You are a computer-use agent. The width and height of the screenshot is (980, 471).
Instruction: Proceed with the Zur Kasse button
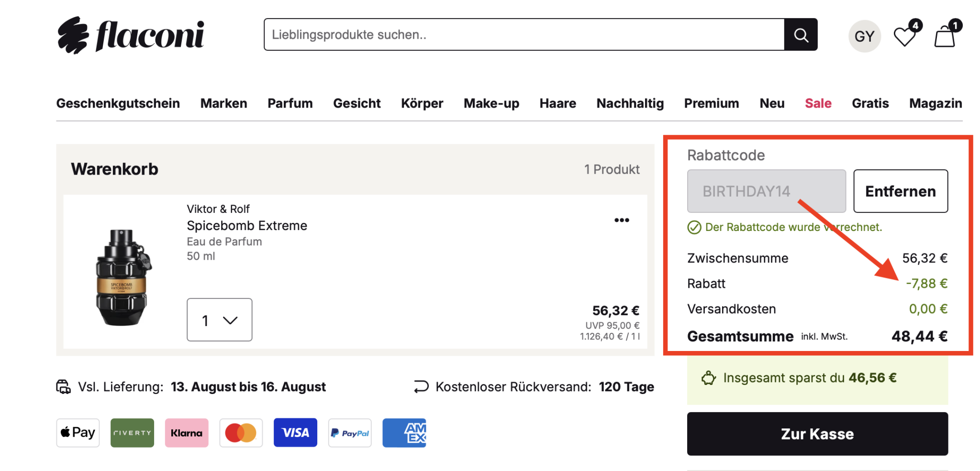817,434
